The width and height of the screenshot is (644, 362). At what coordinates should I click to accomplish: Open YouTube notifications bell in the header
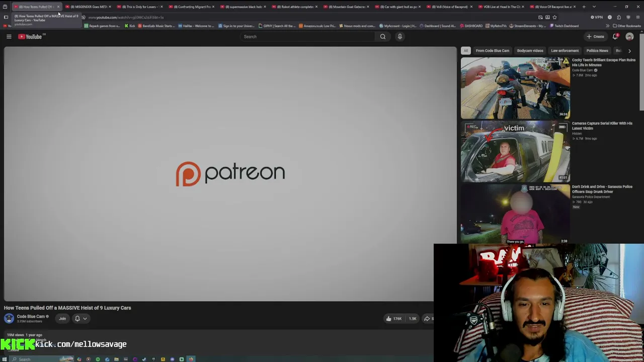pos(616,37)
